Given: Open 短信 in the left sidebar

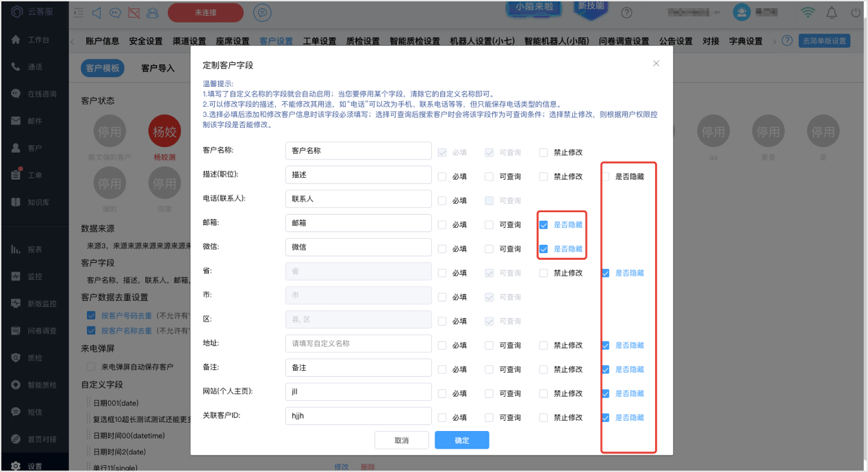Looking at the screenshot, I should (34, 412).
